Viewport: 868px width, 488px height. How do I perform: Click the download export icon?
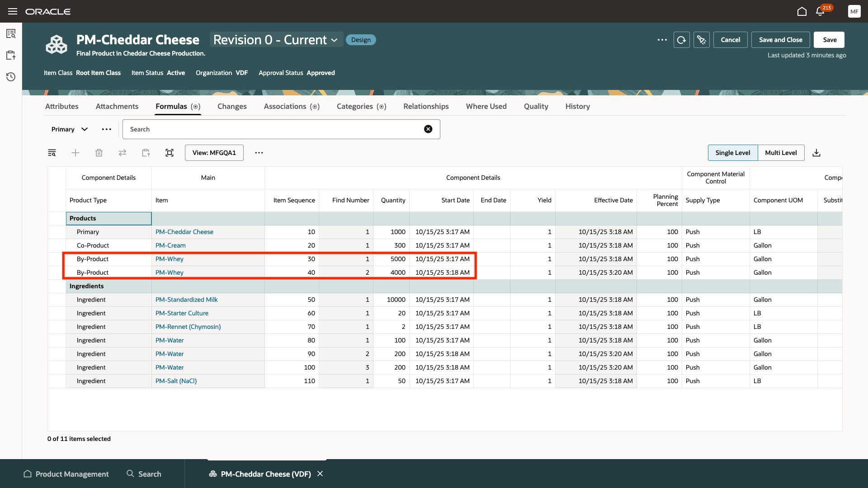tap(816, 153)
